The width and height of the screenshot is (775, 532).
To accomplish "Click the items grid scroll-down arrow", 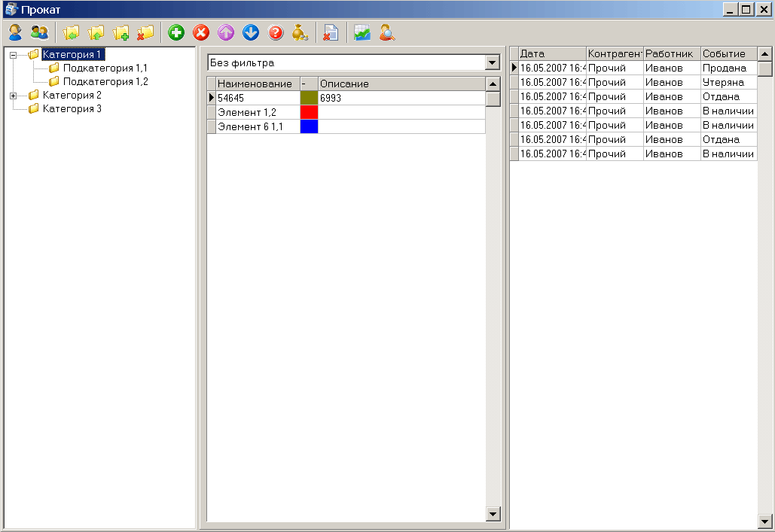I will 493,514.
